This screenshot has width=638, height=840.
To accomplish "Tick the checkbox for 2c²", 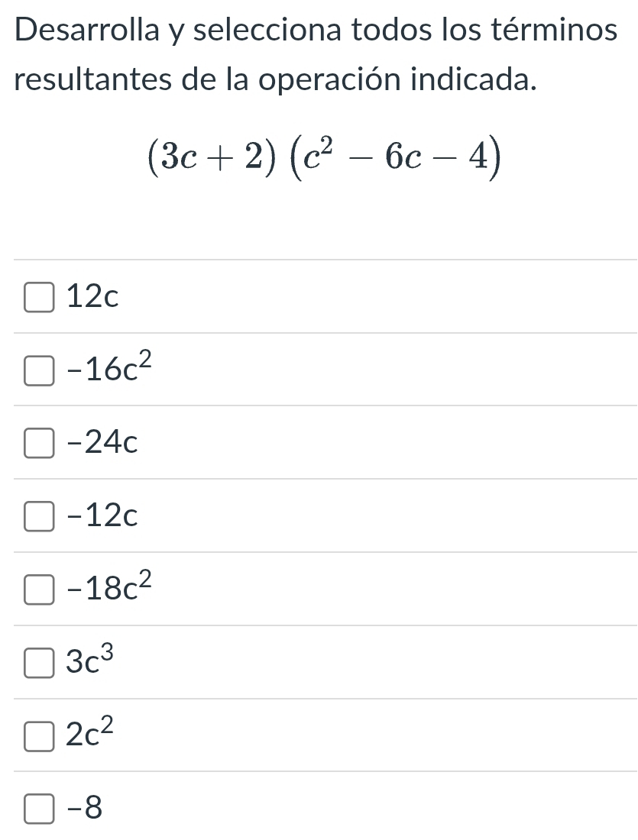I will click(x=39, y=737).
